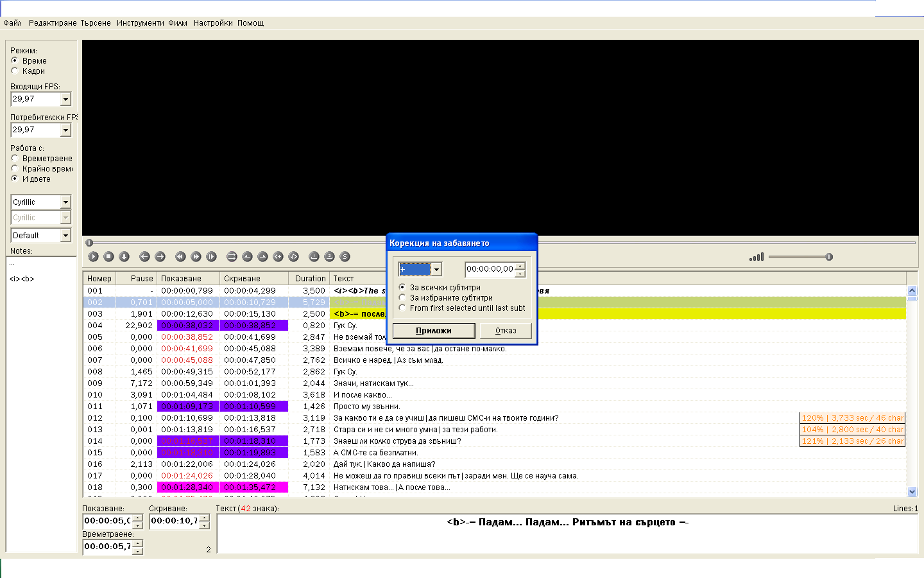Choose За всички субтитри in the dialog
This screenshot has width=924, height=578.
(402, 287)
